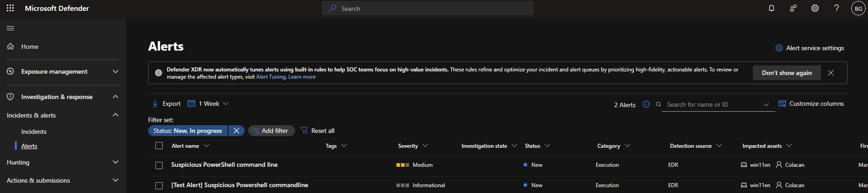Open the 1 Week date range dropdown
The width and height of the screenshot is (868, 193).
tap(208, 104)
